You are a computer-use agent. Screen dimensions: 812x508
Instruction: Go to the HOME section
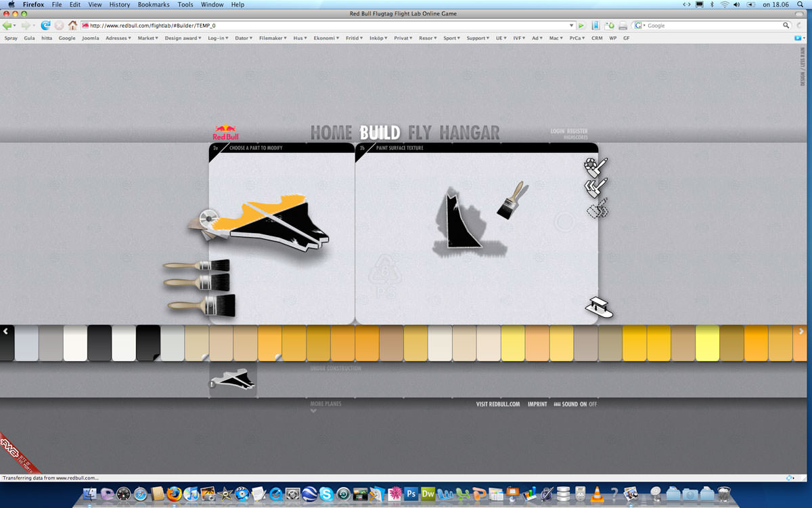click(x=332, y=133)
